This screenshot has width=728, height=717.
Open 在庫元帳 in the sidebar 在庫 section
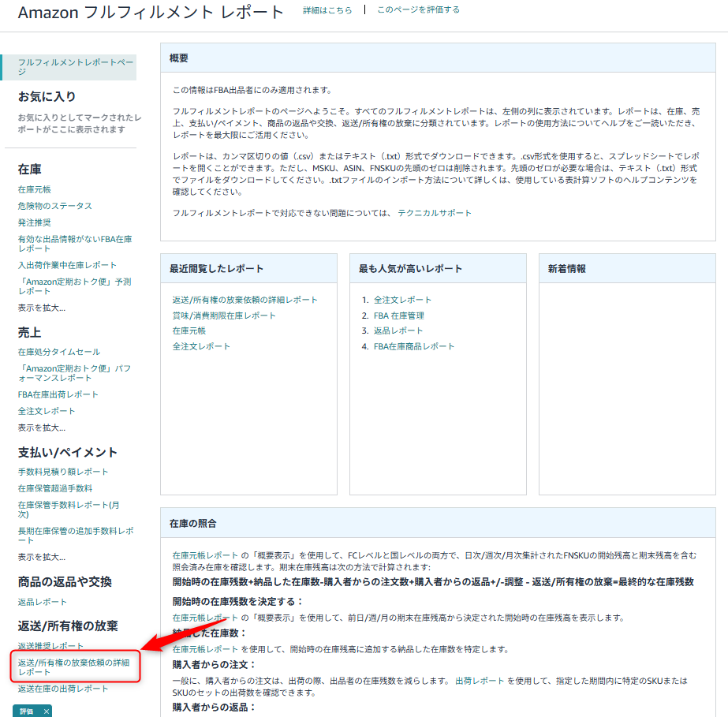point(35,189)
